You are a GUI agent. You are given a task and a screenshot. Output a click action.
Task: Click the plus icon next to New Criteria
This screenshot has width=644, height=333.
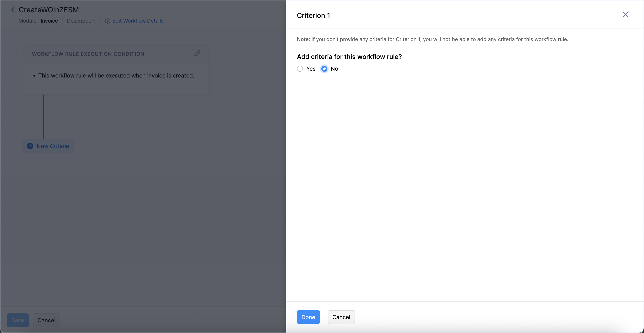coord(30,146)
